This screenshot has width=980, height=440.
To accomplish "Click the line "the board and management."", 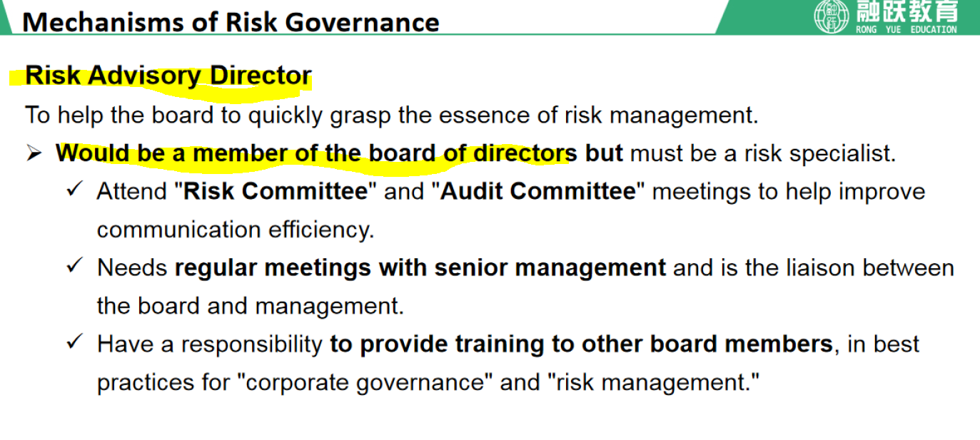I will (250, 306).
